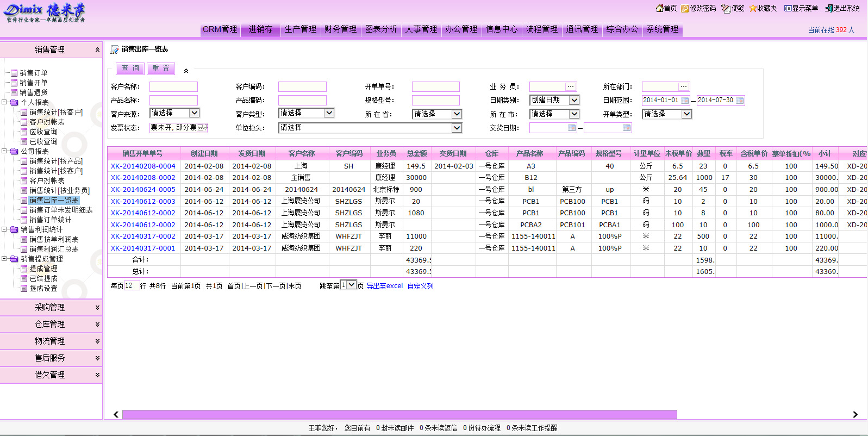Open the 日期类别 dropdown
Viewport: 868px width, 436px height.
click(x=574, y=100)
